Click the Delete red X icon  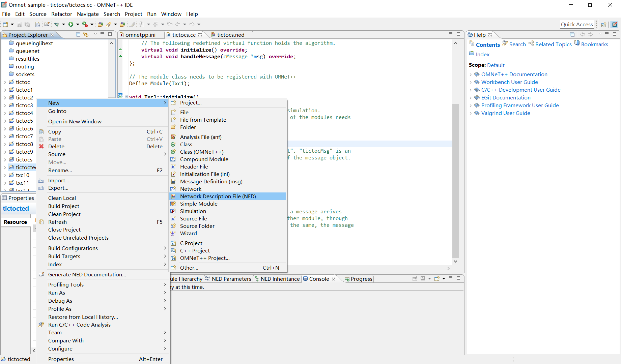(41, 146)
